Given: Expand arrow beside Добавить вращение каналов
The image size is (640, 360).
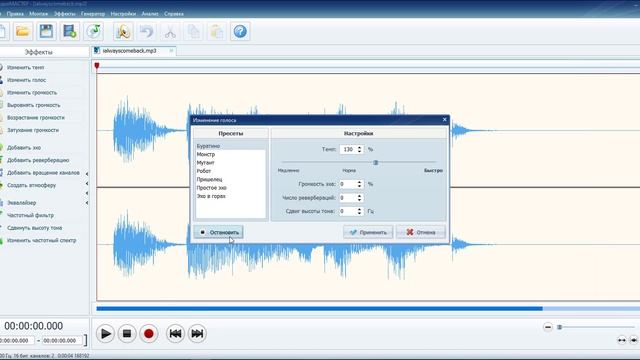Looking at the screenshot, I should (x=87, y=173).
